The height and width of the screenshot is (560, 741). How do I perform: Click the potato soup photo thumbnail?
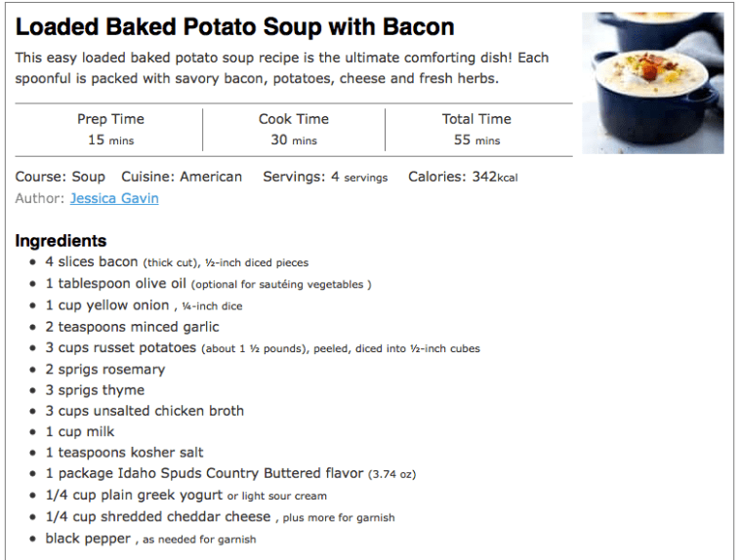coord(652,83)
